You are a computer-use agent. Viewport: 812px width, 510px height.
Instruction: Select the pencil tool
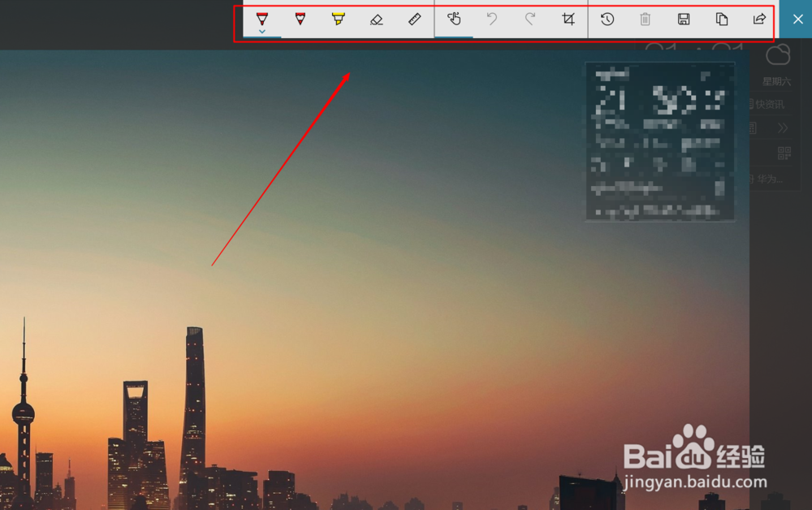point(300,19)
